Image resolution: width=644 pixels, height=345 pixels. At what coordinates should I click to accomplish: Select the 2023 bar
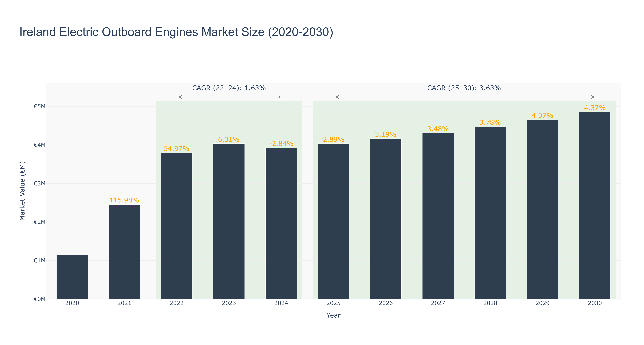229,221
